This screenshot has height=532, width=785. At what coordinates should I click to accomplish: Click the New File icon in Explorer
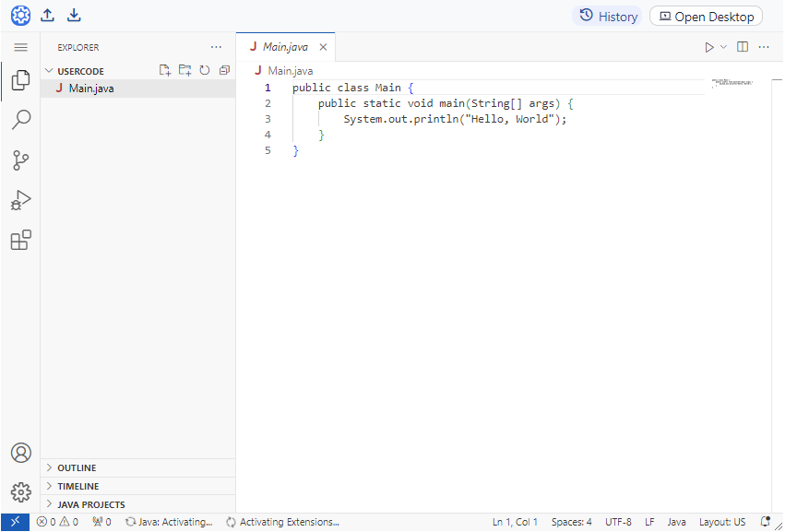[165, 70]
